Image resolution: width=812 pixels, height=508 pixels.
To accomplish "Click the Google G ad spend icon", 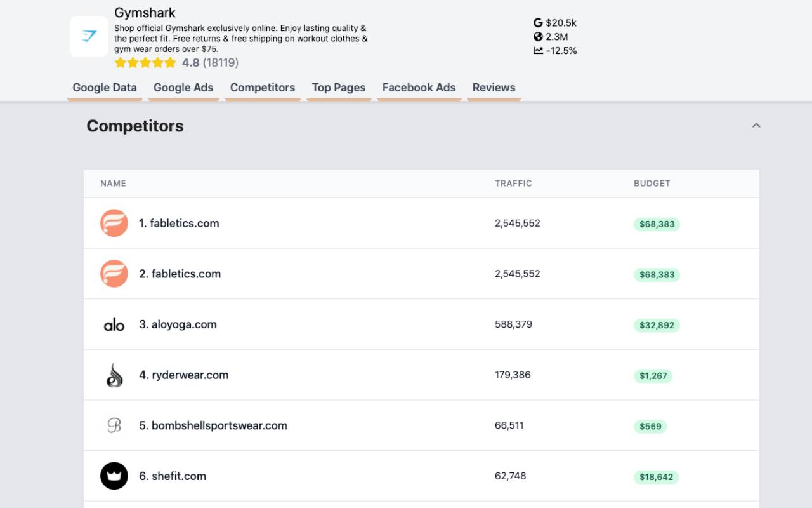I will [538, 23].
